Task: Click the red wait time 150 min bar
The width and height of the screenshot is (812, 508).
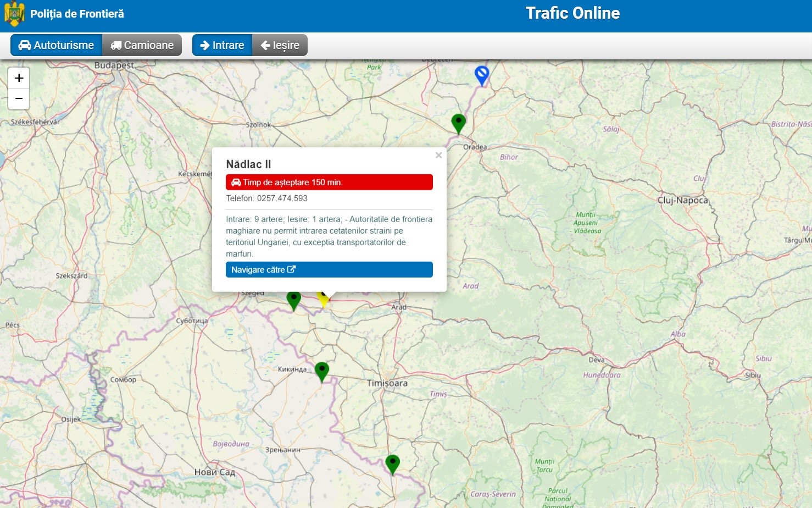Action: [329, 183]
